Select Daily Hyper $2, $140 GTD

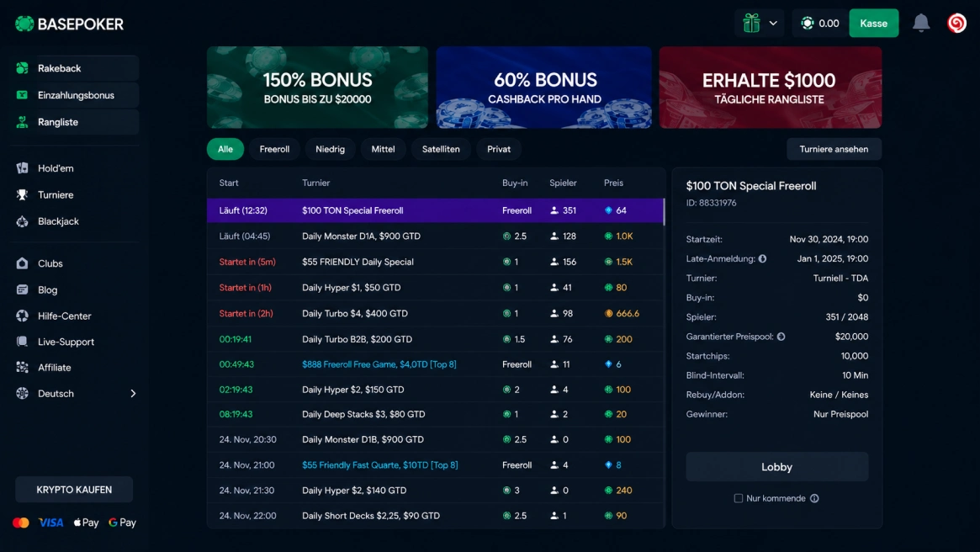pyautogui.click(x=435, y=490)
